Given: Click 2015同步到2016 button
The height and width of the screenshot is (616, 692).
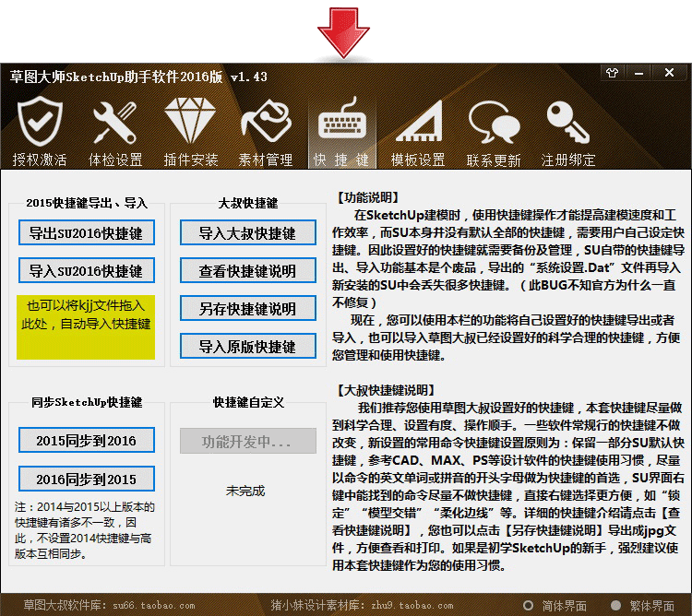Looking at the screenshot, I should 87,440.
